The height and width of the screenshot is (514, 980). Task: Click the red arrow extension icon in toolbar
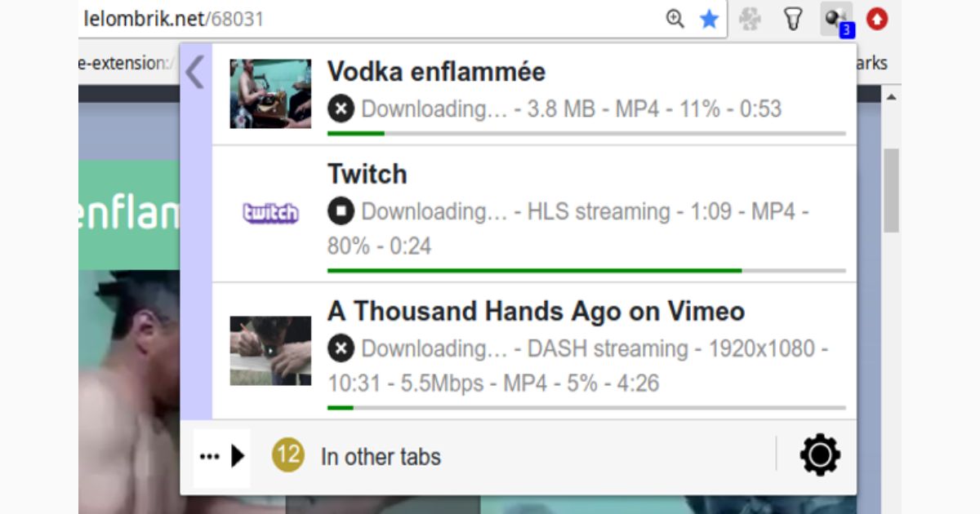tap(875, 19)
